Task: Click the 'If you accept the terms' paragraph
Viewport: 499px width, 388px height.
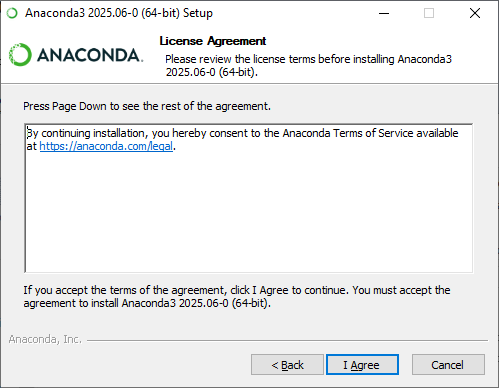Action: pos(237,296)
